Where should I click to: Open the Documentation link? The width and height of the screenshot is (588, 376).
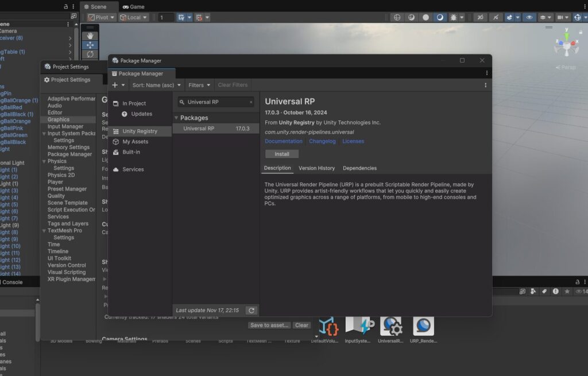point(284,141)
